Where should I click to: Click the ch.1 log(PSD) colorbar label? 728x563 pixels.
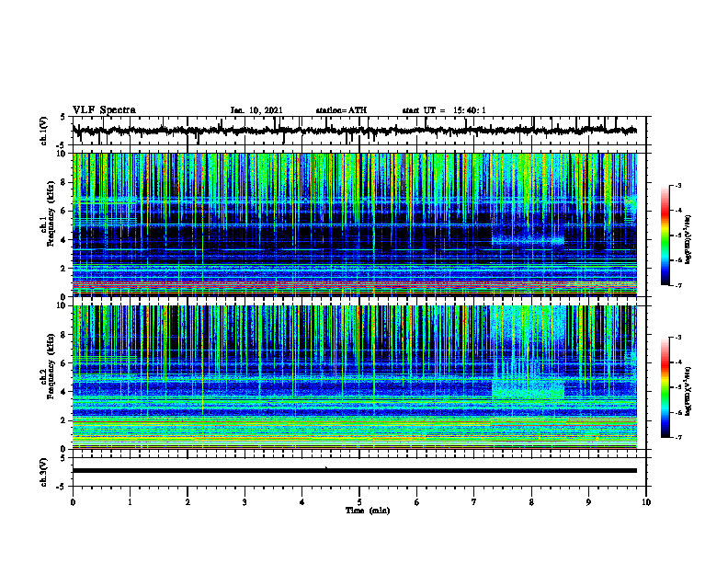tap(688, 240)
